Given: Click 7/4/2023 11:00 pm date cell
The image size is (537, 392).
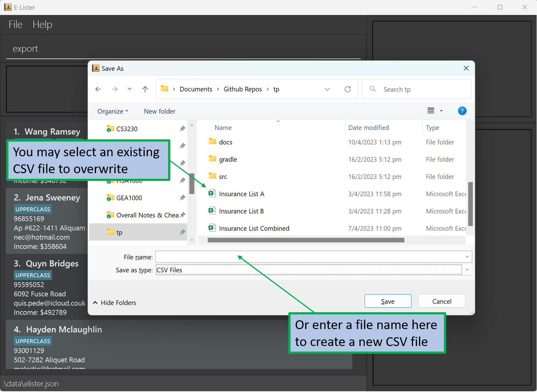Looking at the screenshot, I should click(375, 228).
